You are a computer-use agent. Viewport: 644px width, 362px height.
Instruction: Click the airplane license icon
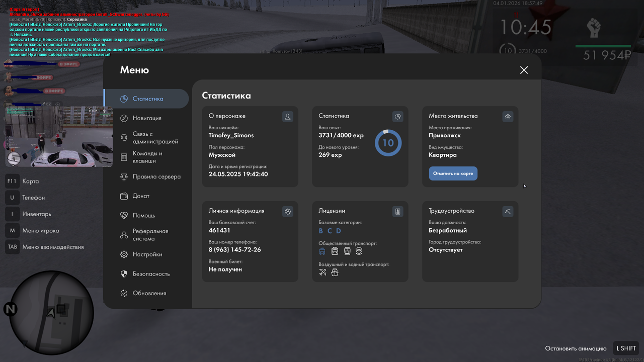click(x=323, y=272)
